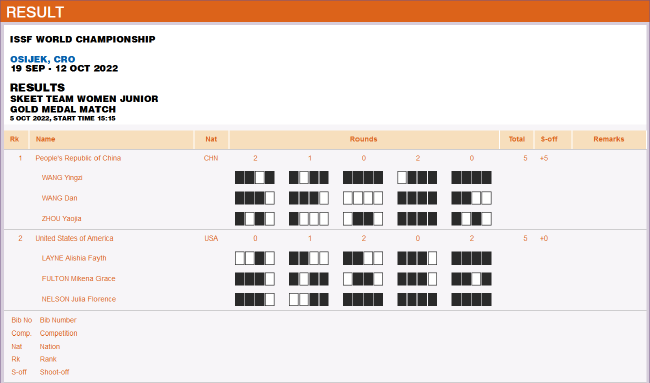Select team United States of America

click(x=74, y=238)
